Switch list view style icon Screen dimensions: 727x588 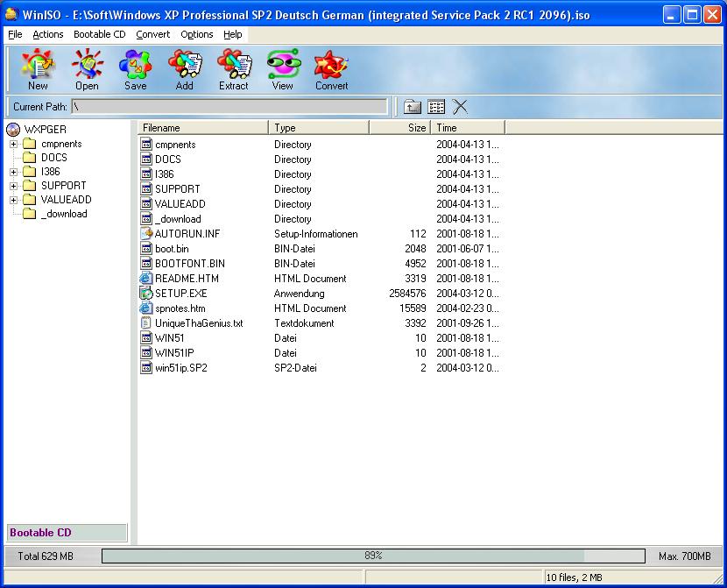point(436,107)
